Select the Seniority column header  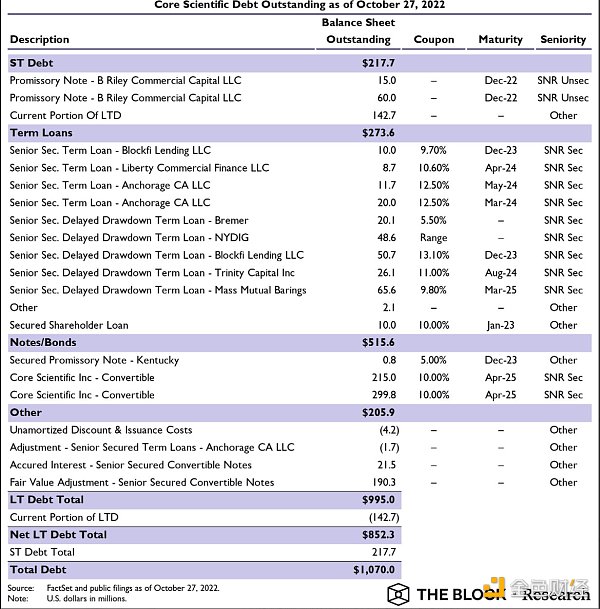pyautogui.click(x=562, y=40)
